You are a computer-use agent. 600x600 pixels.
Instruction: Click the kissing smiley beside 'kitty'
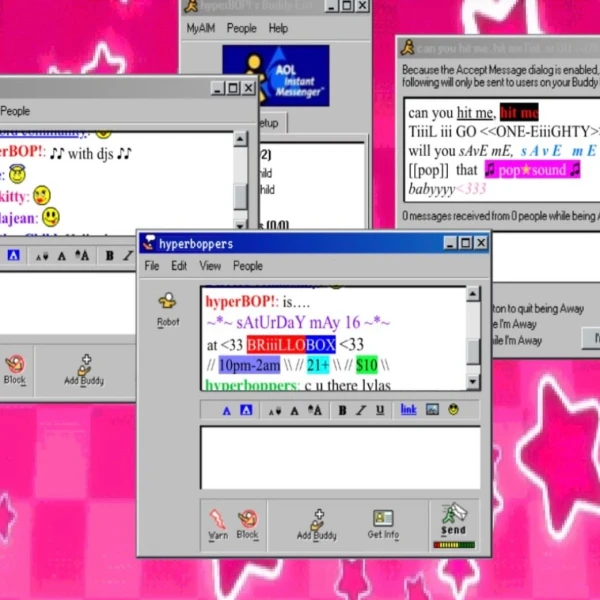coord(42,196)
